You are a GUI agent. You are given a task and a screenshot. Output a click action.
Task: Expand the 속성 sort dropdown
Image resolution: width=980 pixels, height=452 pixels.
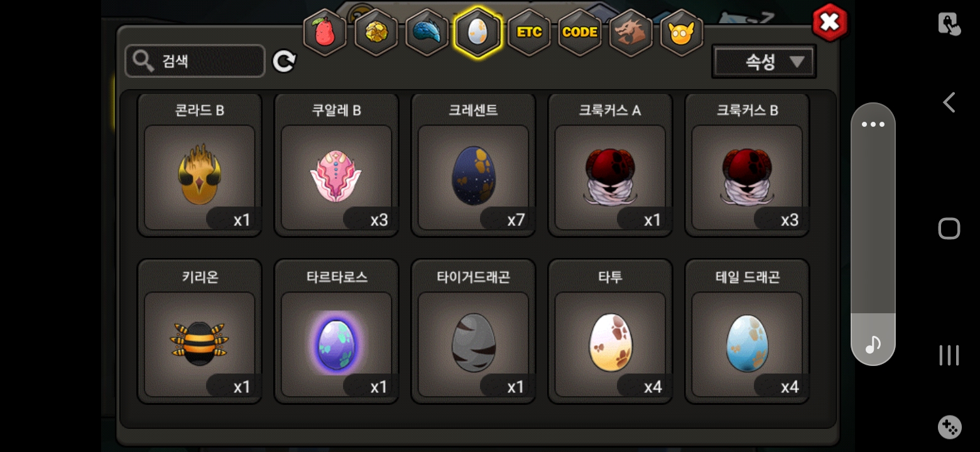pos(764,62)
